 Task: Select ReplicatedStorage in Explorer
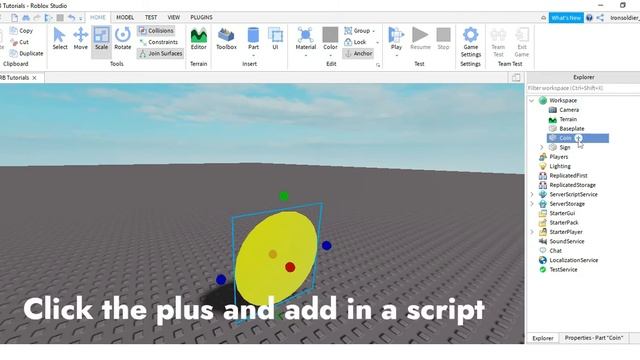(x=572, y=185)
